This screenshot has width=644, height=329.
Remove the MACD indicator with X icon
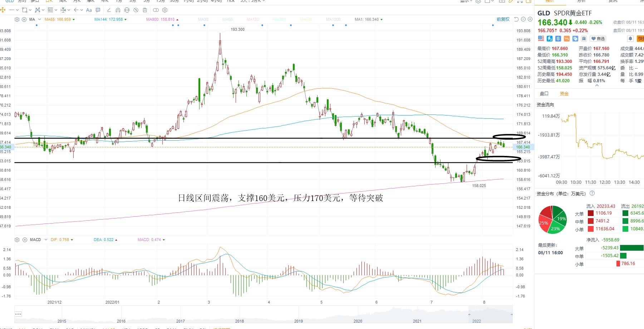tap(24, 240)
